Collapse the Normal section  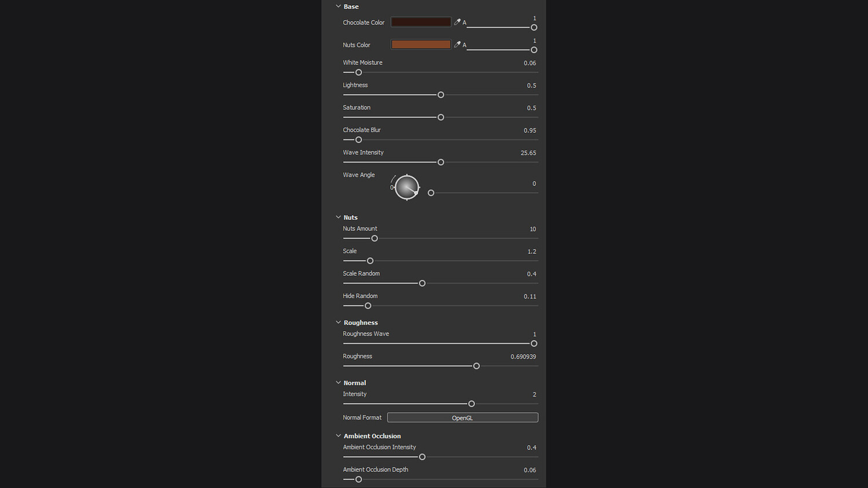(x=339, y=383)
